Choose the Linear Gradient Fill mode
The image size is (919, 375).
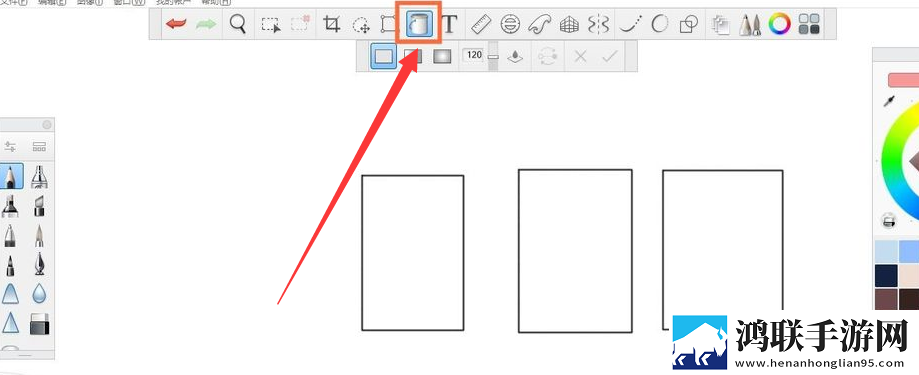tap(413, 56)
